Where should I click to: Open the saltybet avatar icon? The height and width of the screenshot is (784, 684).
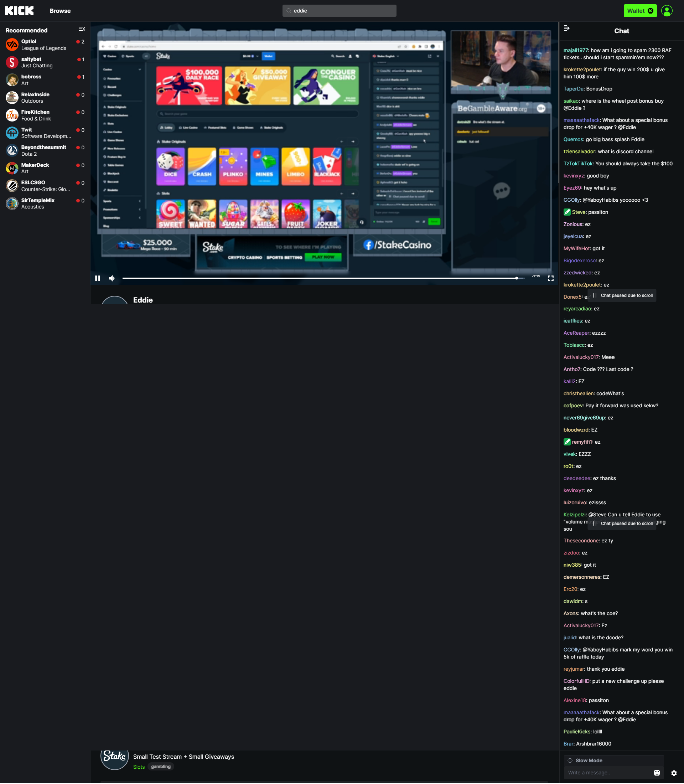point(12,62)
